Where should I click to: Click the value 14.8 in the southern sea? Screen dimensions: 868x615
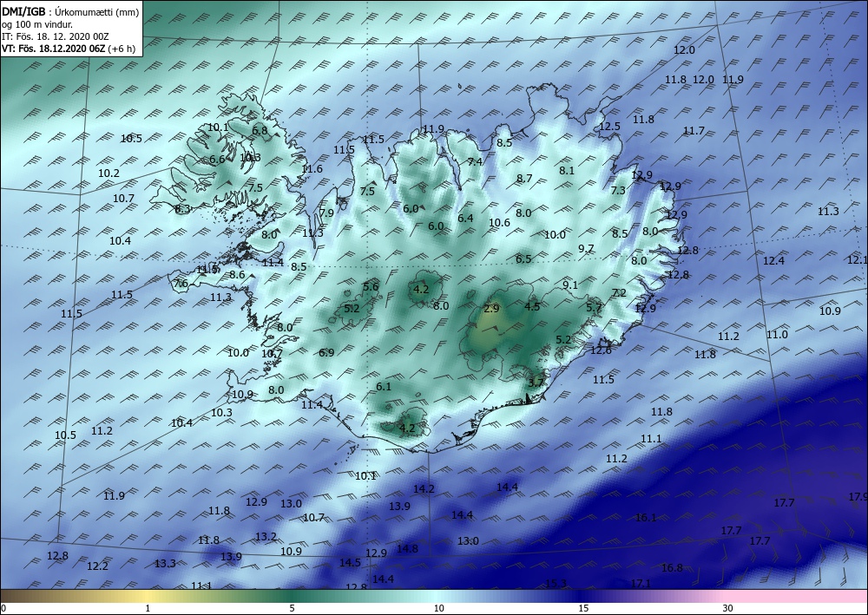[x=407, y=548]
